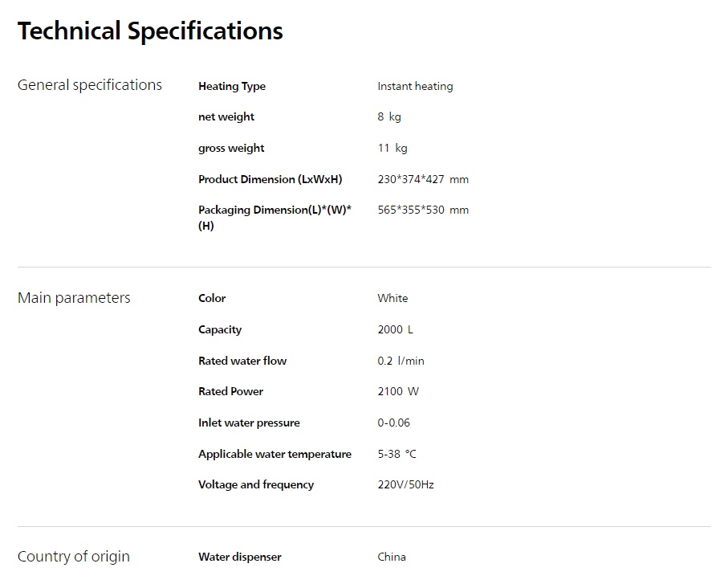Click the Color label

coord(212,298)
